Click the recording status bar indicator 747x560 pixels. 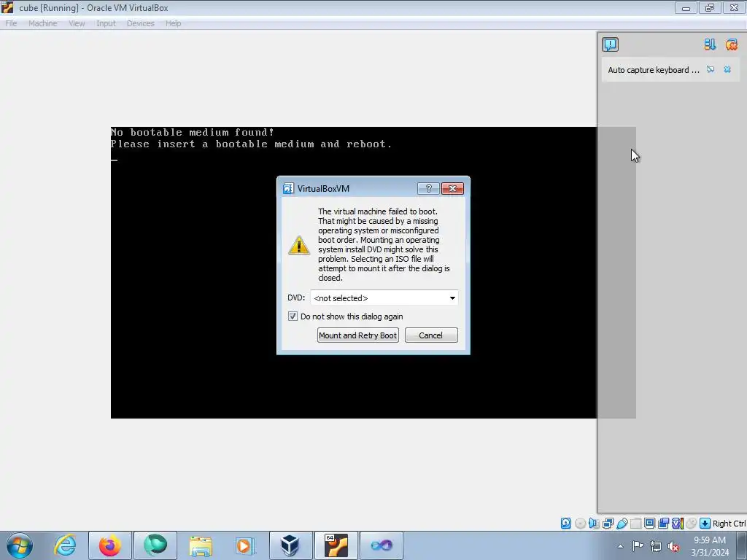coord(664,524)
